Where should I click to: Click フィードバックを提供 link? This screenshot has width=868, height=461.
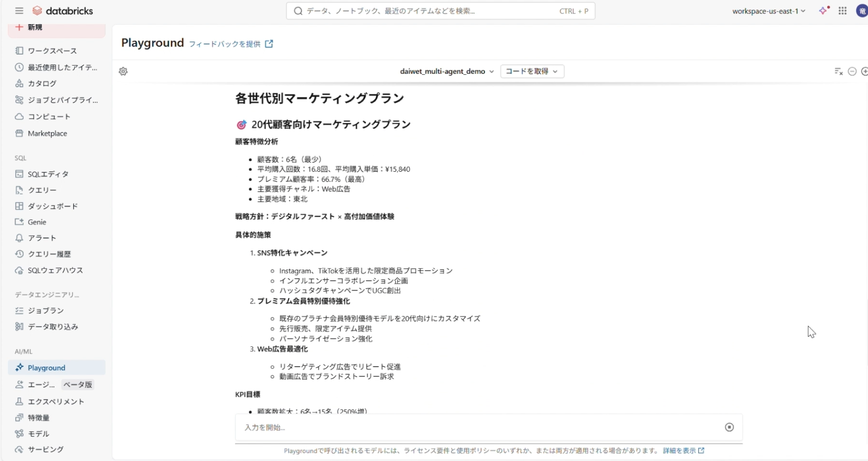[x=231, y=44]
